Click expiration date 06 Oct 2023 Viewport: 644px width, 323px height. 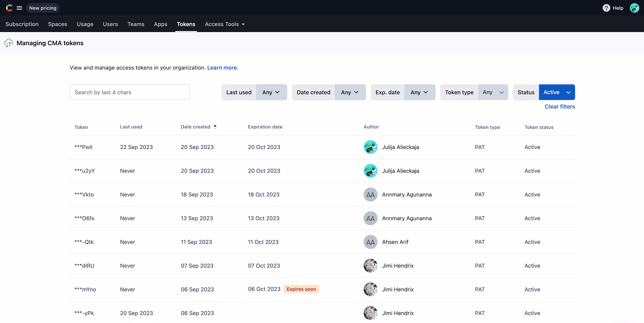point(264,289)
